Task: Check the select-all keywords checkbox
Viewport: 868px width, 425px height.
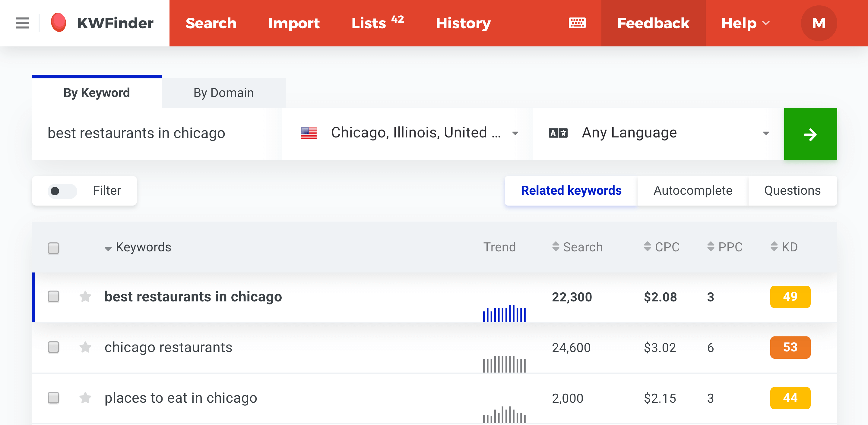Action: tap(53, 248)
